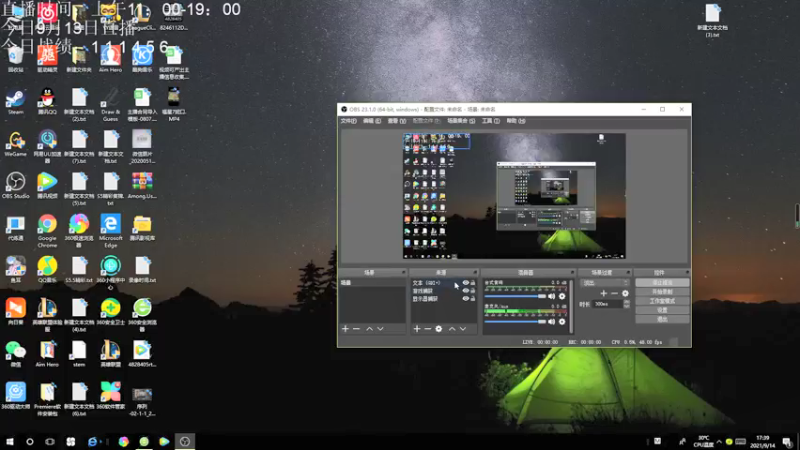
Task: Mute the desktop audio speaker icon
Action: pyautogui.click(x=552, y=296)
